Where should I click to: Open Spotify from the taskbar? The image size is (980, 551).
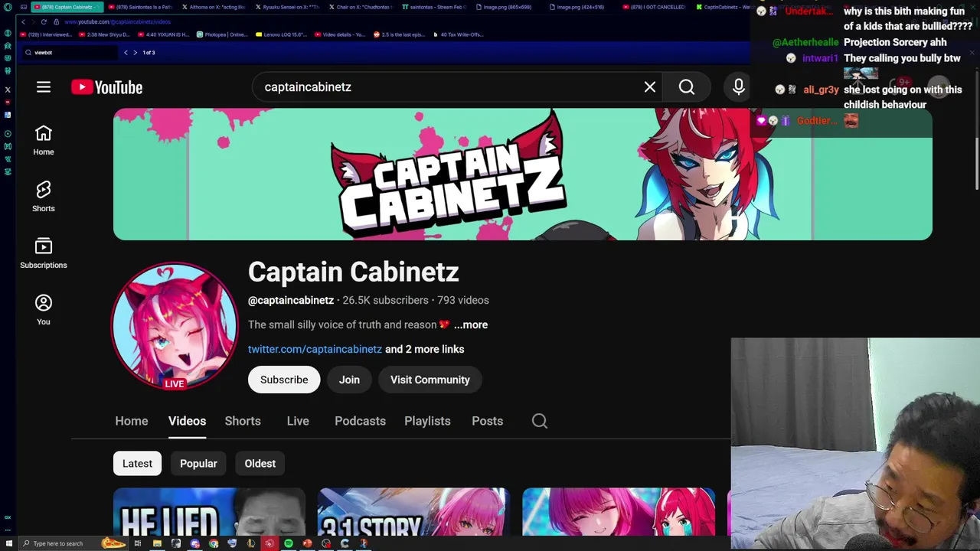tap(289, 543)
